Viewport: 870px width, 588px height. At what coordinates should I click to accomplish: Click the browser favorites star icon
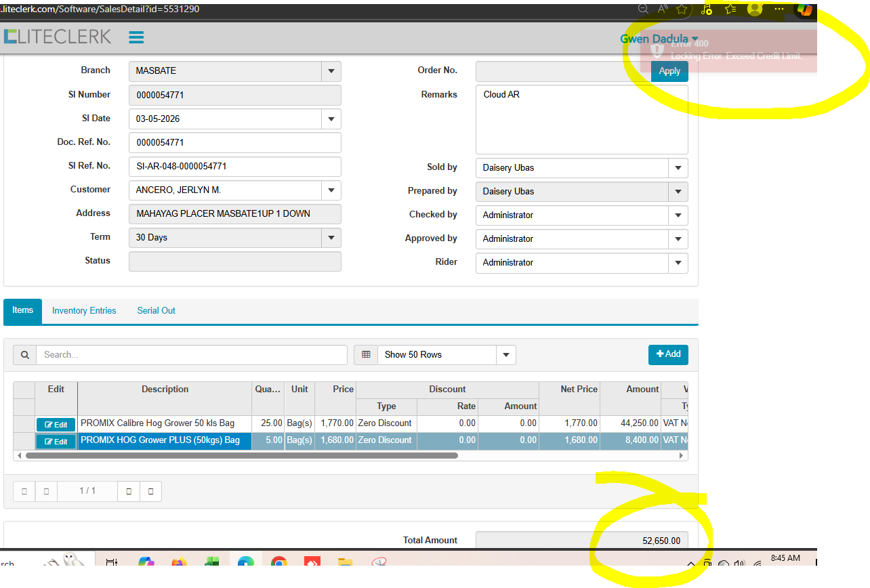click(x=682, y=9)
